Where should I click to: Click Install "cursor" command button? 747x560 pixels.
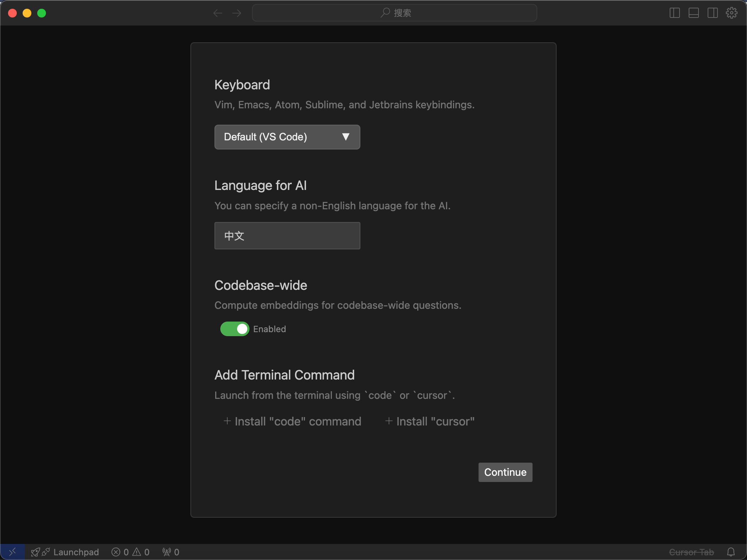pyautogui.click(x=430, y=421)
